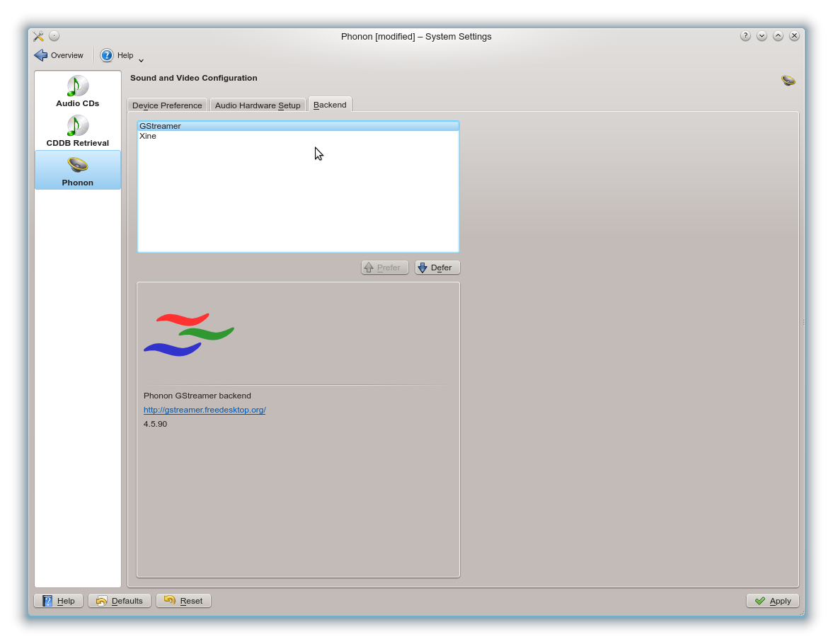The image size is (833, 644).
Task: Restore settings with the Defaults button
Action: 119,600
